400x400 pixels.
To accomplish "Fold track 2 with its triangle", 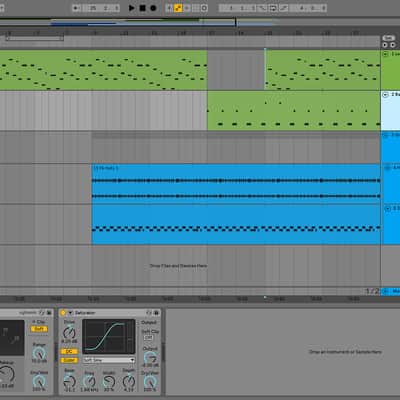I will [385, 95].
